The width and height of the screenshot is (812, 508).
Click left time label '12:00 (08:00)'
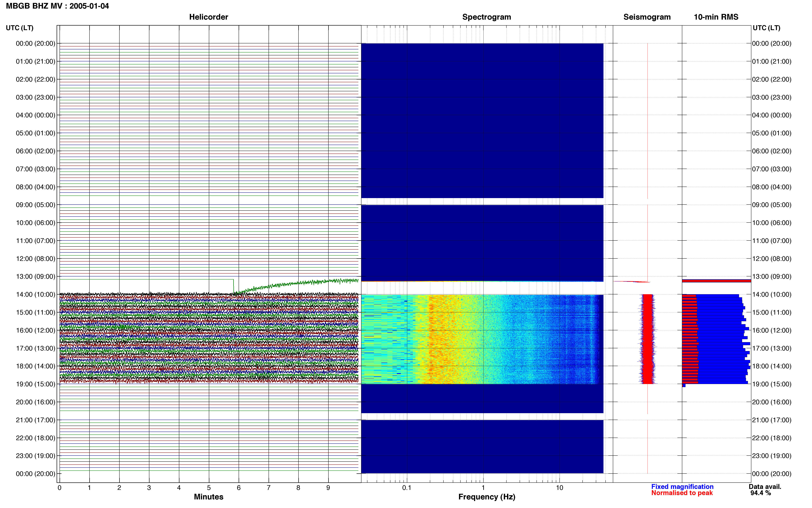click(x=36, y=259)
